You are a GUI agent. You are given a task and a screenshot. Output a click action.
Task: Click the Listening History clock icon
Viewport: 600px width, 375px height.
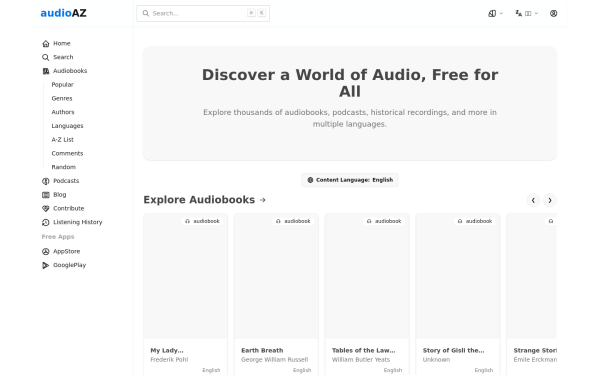pyautogui.click(x=46, y=222)
